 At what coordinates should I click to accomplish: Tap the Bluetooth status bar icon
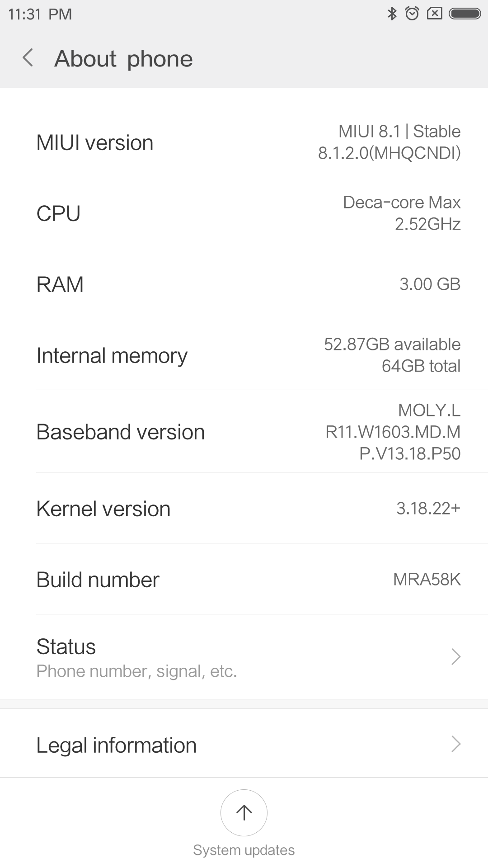392,14
